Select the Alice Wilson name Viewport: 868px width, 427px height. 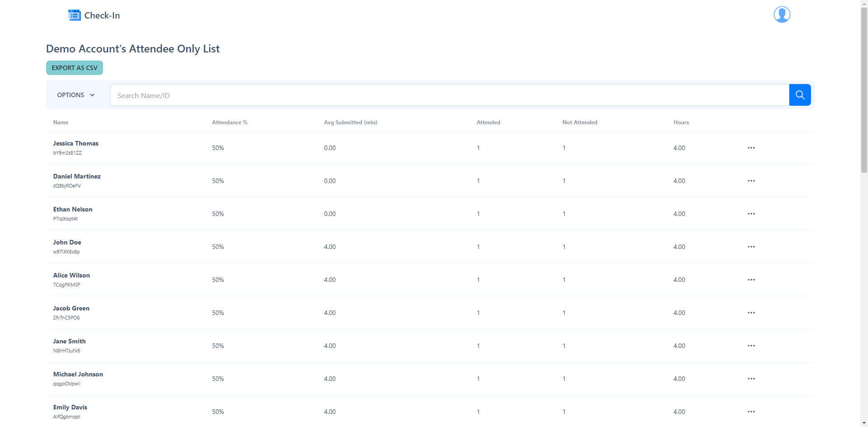click(71, 275)
